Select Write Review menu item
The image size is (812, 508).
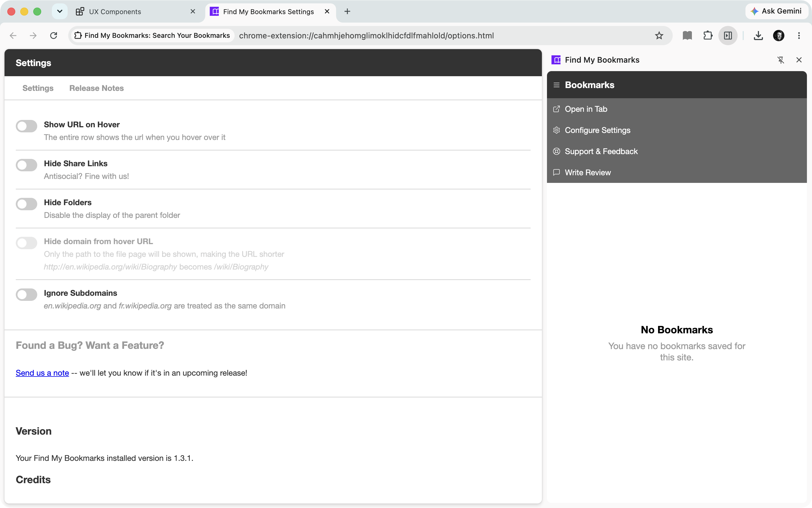click(x=677, y=172)
